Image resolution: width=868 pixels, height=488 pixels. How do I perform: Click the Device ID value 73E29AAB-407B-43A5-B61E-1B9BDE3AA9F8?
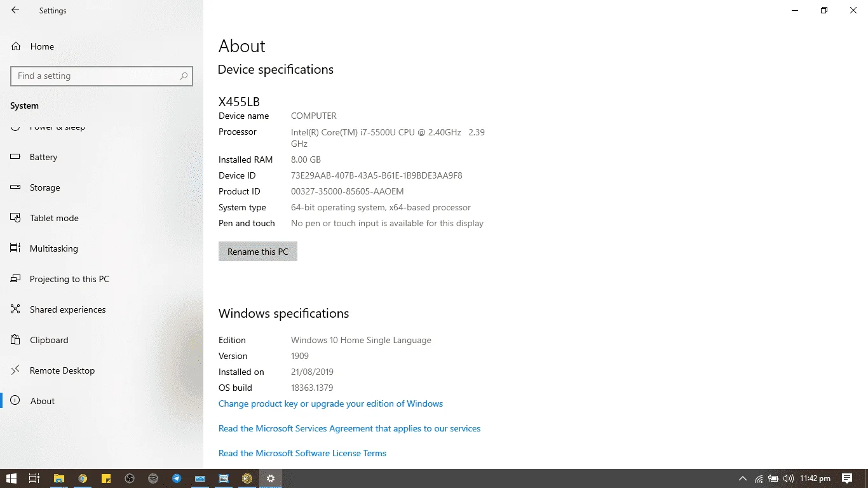tap(377, 175)
